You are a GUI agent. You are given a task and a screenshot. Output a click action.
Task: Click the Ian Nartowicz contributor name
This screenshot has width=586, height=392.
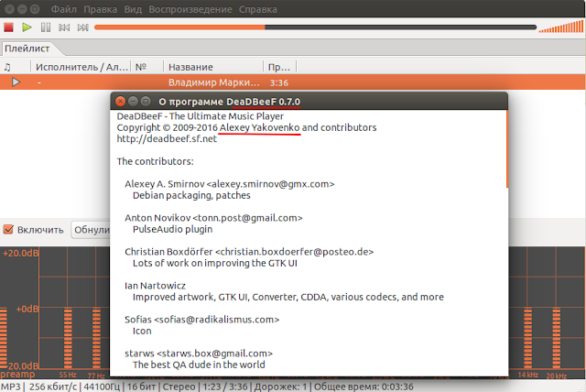click(155, 286)
